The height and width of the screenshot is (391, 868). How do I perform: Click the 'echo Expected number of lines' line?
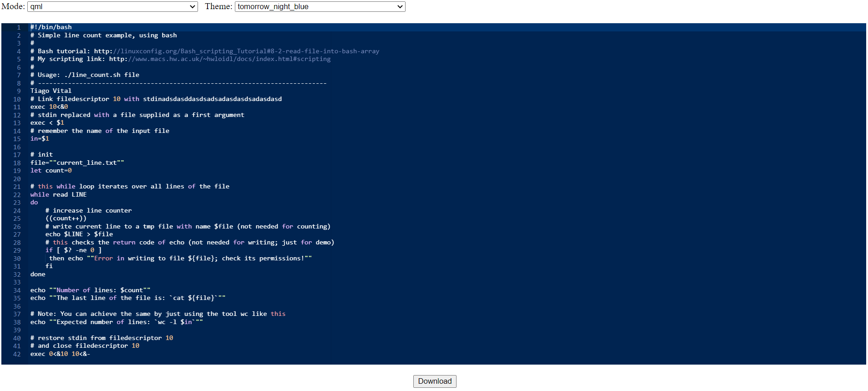117,322
